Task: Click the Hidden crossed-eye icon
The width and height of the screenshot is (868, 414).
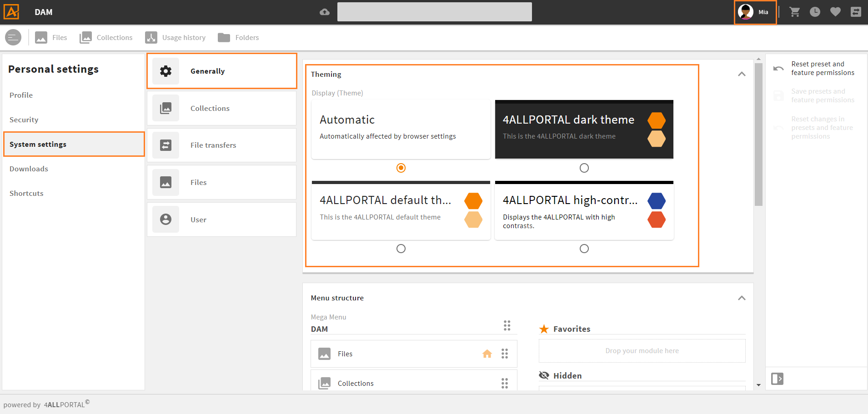Action: click(x=544, y=375)
